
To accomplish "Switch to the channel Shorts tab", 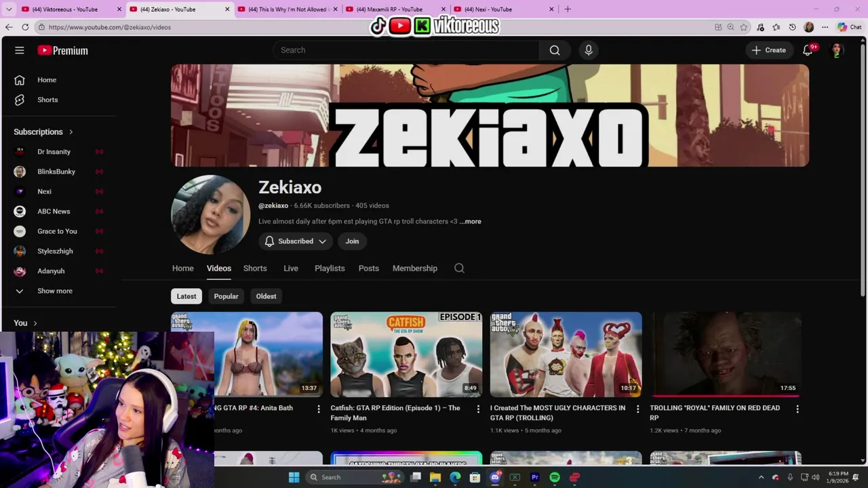I will pos(255,268).
